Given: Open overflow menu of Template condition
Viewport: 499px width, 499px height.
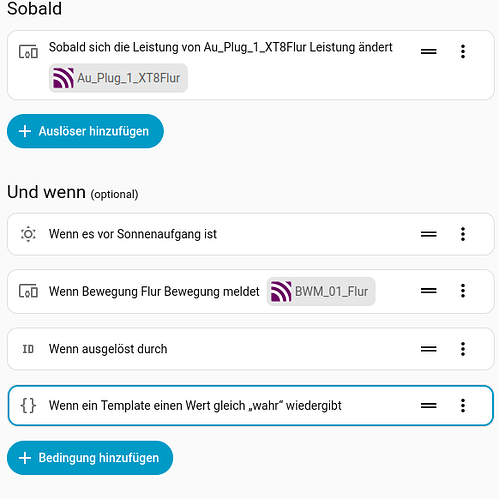Looking at the screenshot, I should tap(463, 405).
